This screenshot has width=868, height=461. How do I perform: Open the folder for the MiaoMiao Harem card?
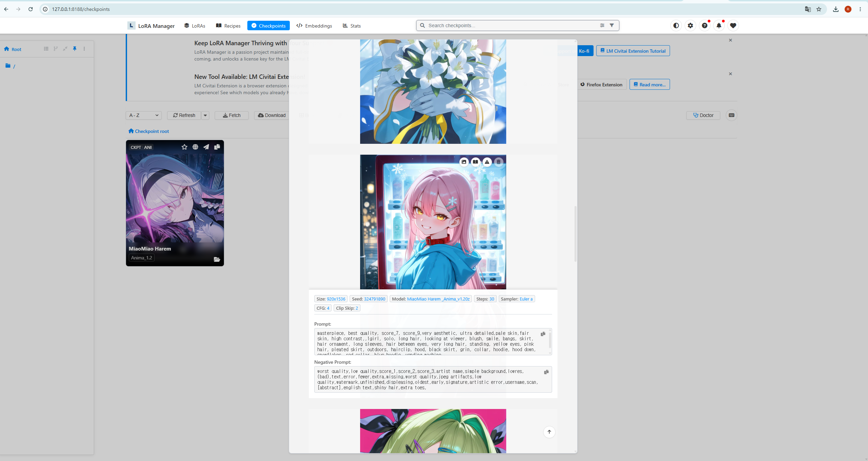tap(217, 259)
